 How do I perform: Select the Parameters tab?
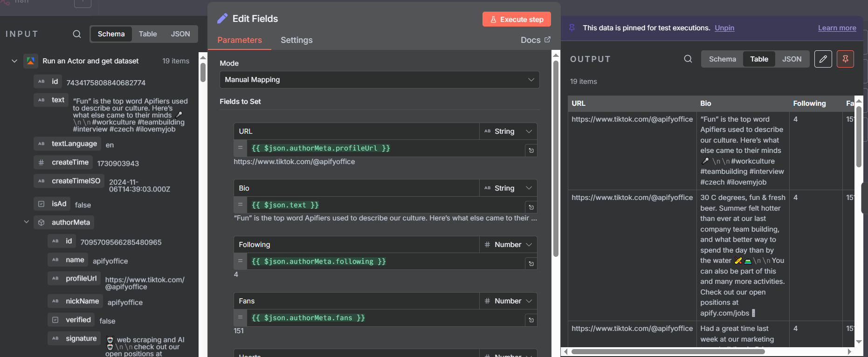pos(240,40)
